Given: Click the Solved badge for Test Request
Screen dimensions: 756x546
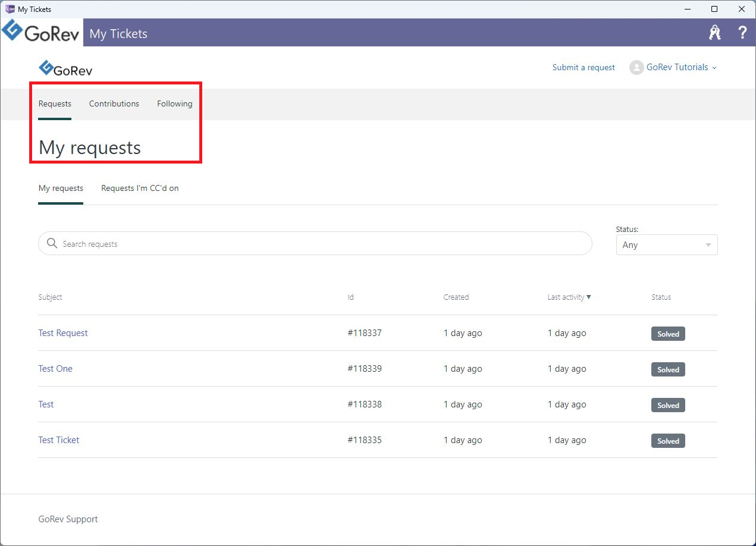Looking at the screenshot, I should [668, 334].
